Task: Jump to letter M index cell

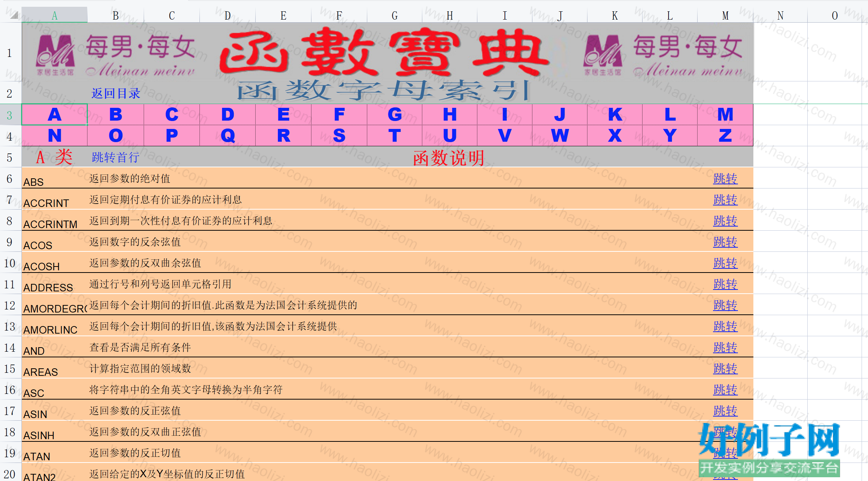Action: [x=725, y=115]
